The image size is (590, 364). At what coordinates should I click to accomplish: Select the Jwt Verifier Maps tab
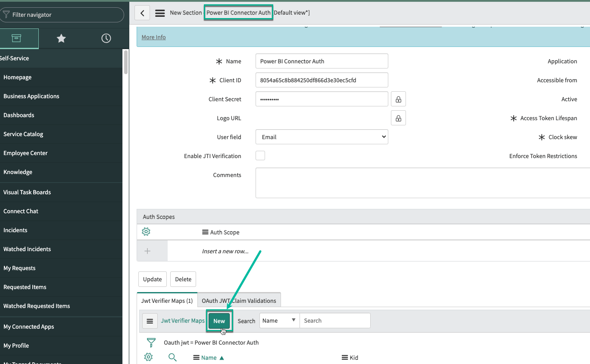pos(166,300)
